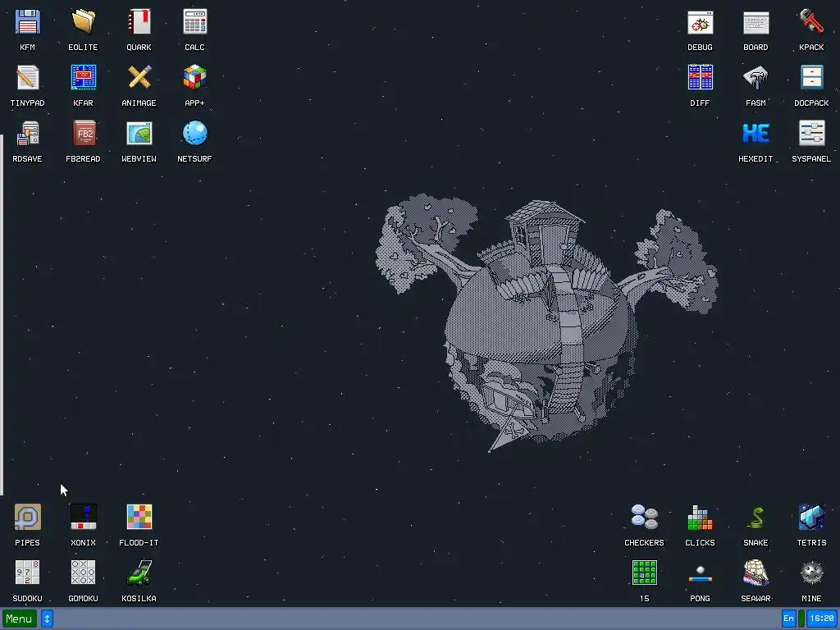Switch keyboard layout via En indicator
This screenshot has height=630, width=840.
point(788,619)
